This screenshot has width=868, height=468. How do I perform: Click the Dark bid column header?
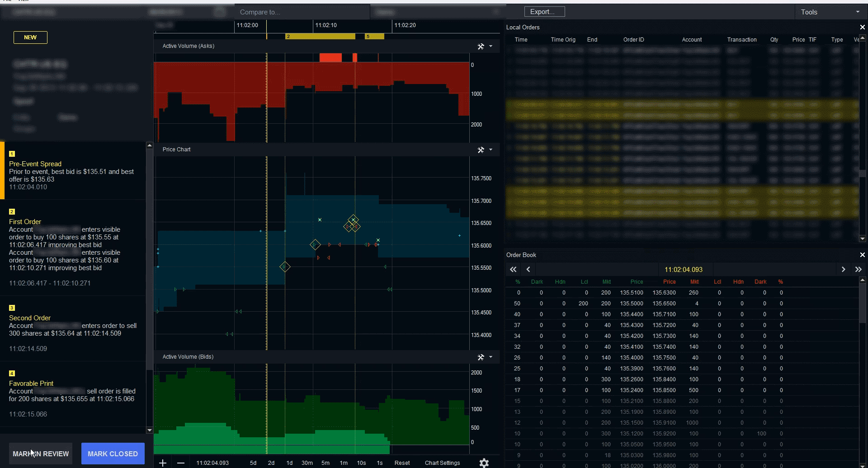click(x=537, y=282)
